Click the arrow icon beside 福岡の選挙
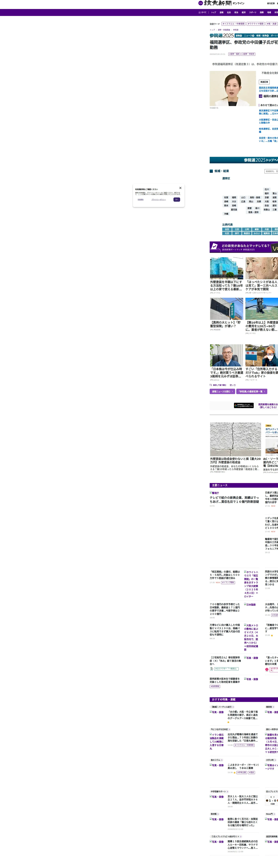This screenshot has width=278, height=868. (260, 96)
